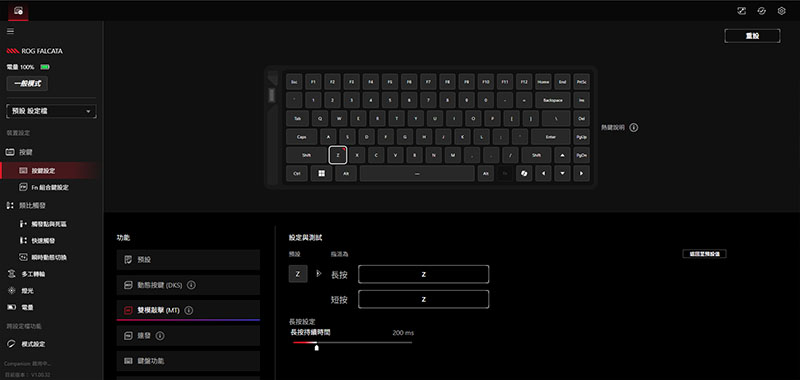Select the Z key on keyboard layout

[x=338, y=155]
